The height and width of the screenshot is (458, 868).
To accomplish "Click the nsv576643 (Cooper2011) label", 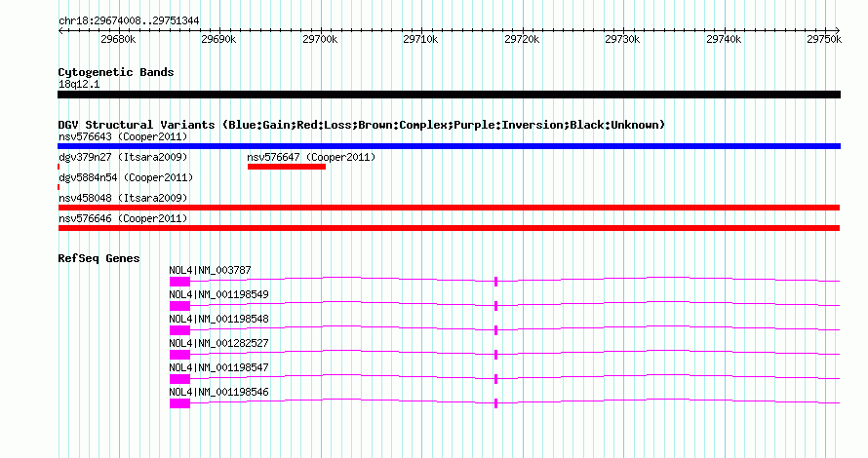I will (123, 136).
